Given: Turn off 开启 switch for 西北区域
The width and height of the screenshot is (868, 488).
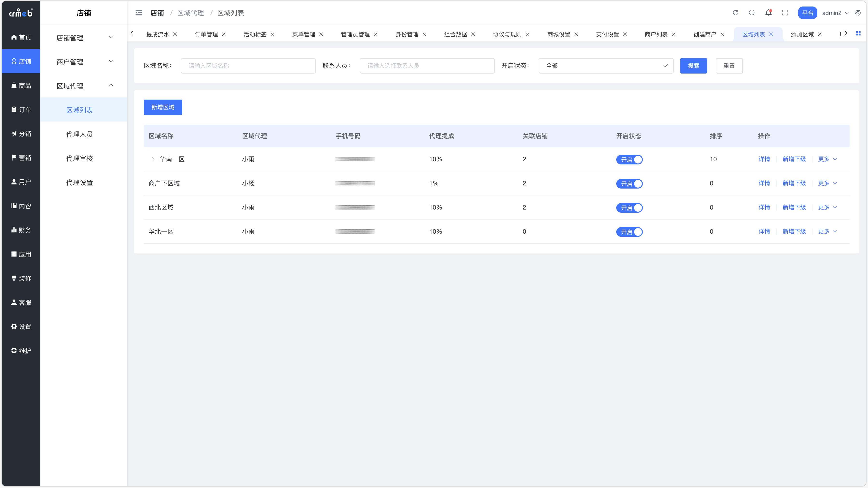Looking at the screenshot, I should tap(629, 208).
